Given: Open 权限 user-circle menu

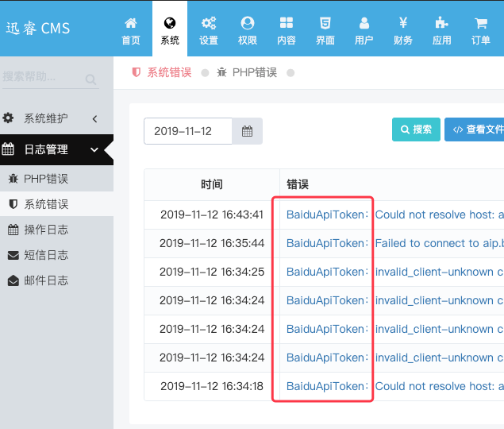Looking at the screenshot, I should 248,31.
